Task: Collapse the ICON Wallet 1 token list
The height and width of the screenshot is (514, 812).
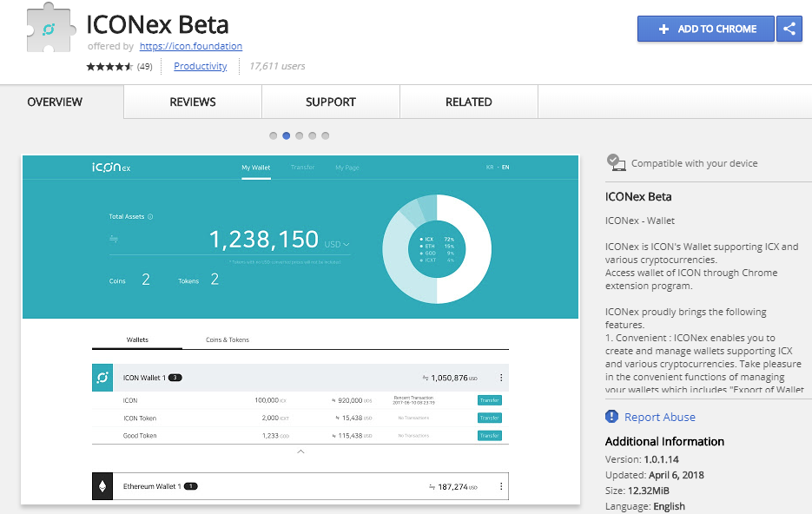Action: tap(300, 451)
